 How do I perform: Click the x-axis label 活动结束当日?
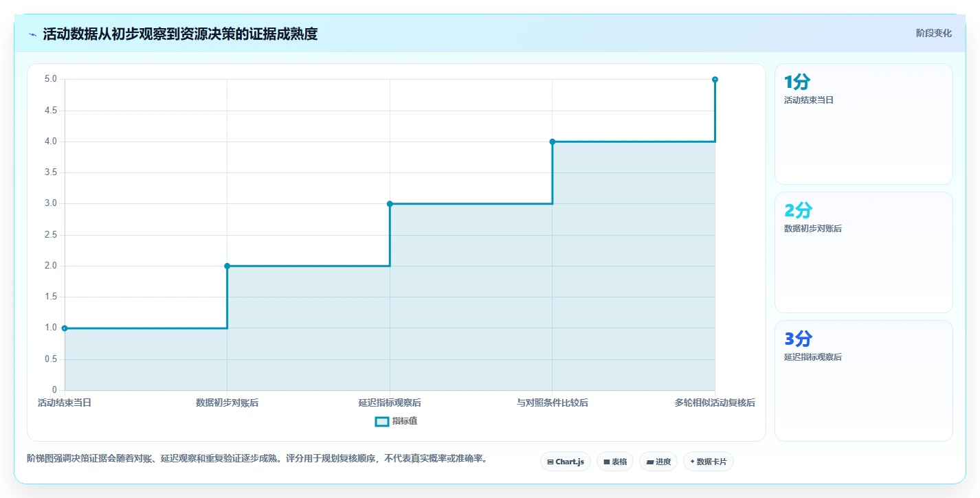(65, 403)
